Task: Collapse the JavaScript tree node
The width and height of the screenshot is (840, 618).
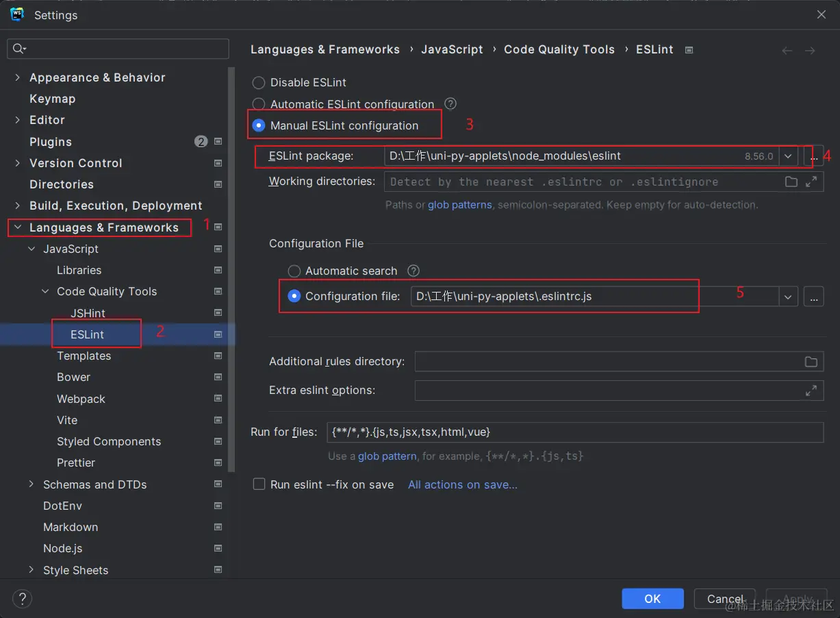Action: [31, 249]
